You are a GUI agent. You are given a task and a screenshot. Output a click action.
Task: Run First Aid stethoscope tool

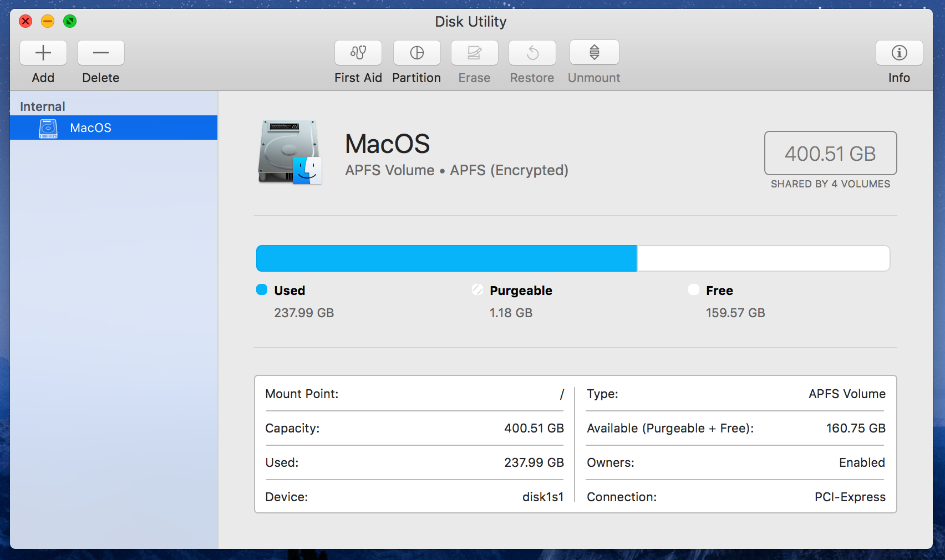pos(358,53)
